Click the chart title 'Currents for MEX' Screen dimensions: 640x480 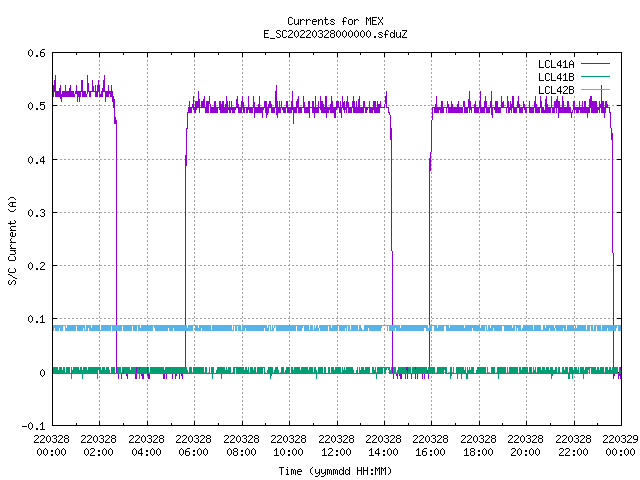tap(335, 21)
